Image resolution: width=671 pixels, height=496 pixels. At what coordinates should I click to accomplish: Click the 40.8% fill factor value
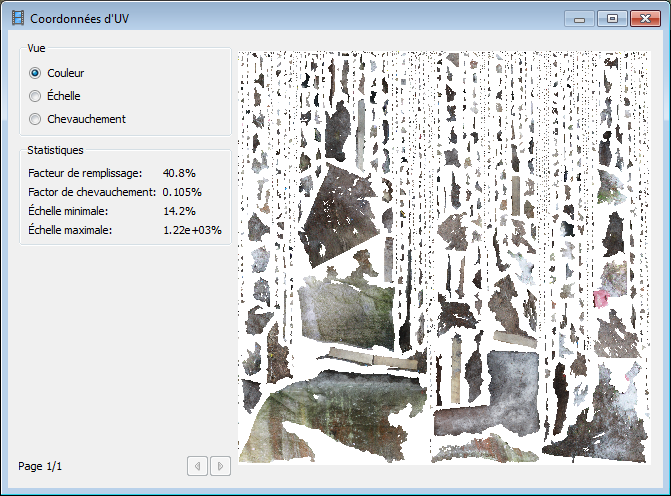(179, 173)
